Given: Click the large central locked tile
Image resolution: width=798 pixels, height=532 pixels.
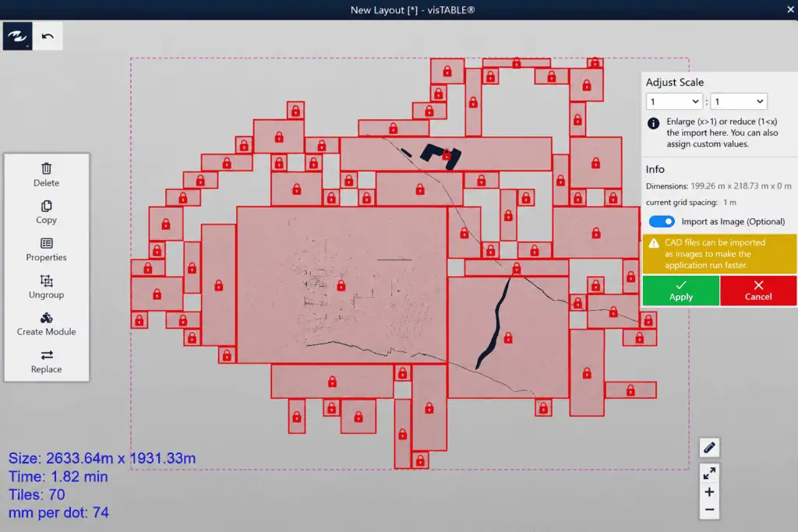Looking at the screenshot, I should click(341, 285).
